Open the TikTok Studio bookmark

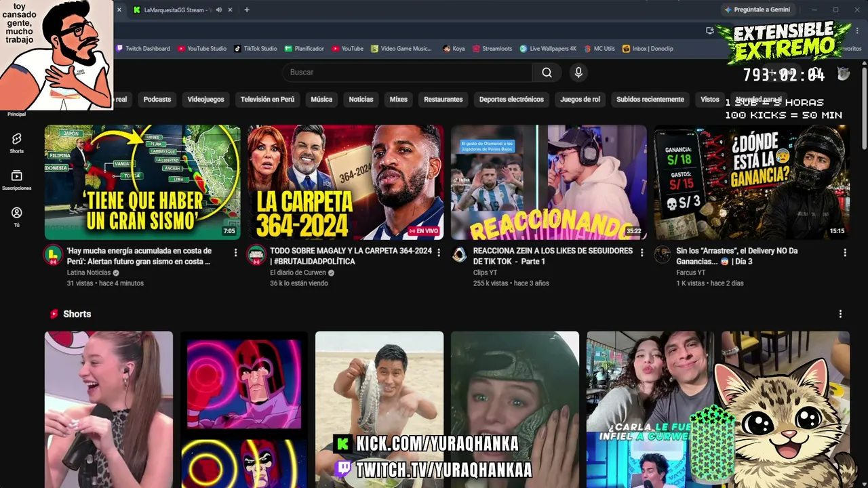tap(256, 49)
